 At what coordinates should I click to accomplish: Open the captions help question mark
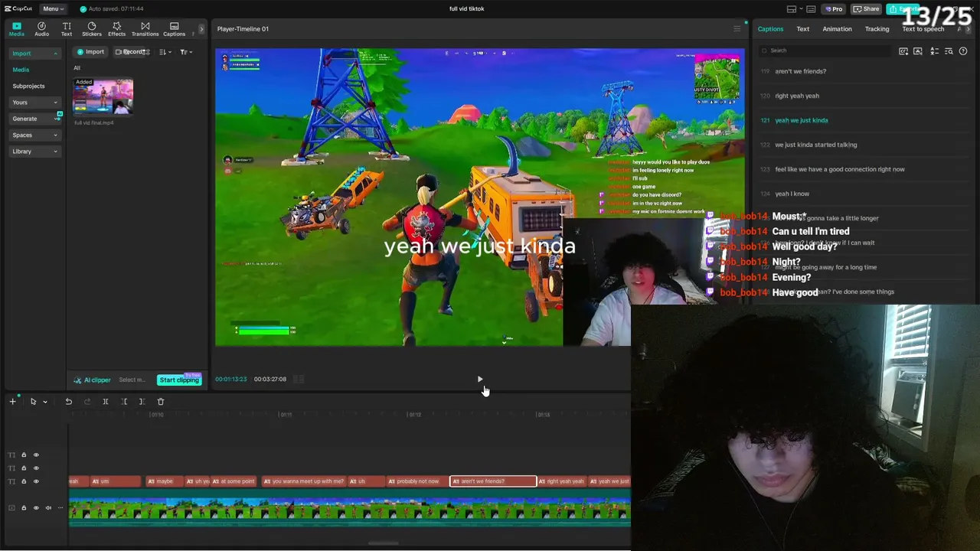pyautogui.click(x=963, y=51)
